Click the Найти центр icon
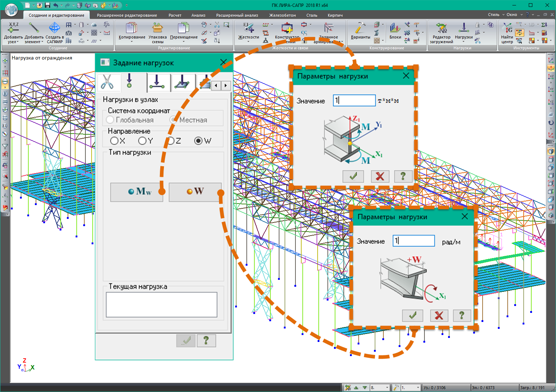 click(507, 29)
